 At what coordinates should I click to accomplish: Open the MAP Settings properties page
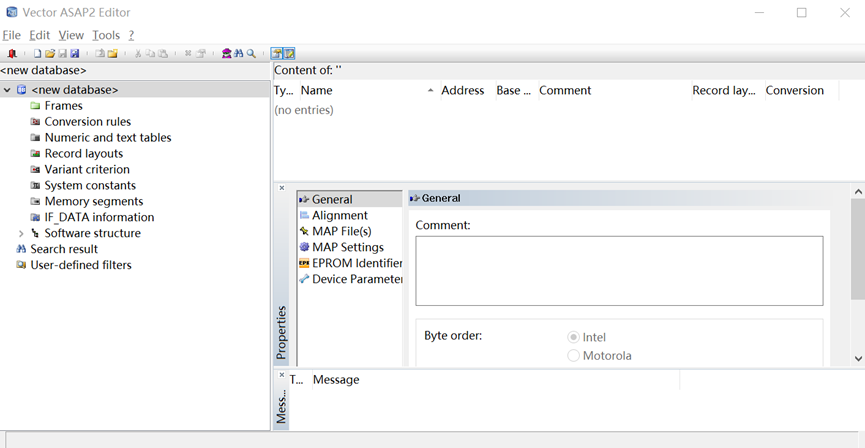pos(350,248)
